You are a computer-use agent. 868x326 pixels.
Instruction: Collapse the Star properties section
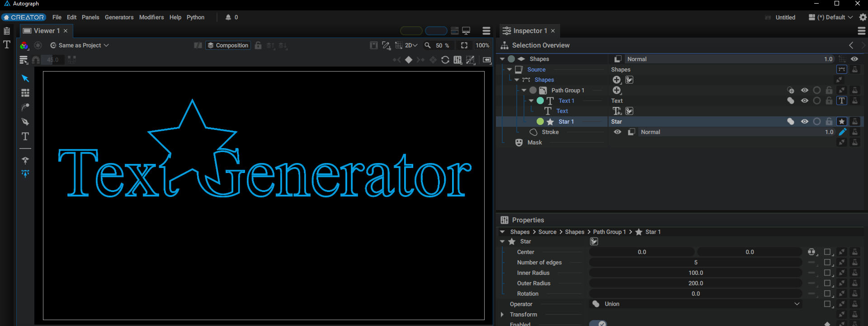[x=502, y=241]
